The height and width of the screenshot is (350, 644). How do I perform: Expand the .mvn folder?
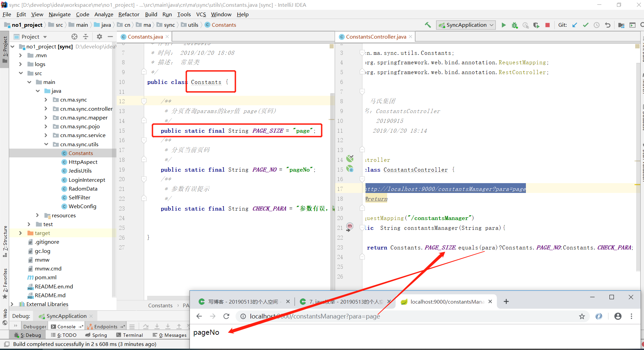click(x=21, y=55)
